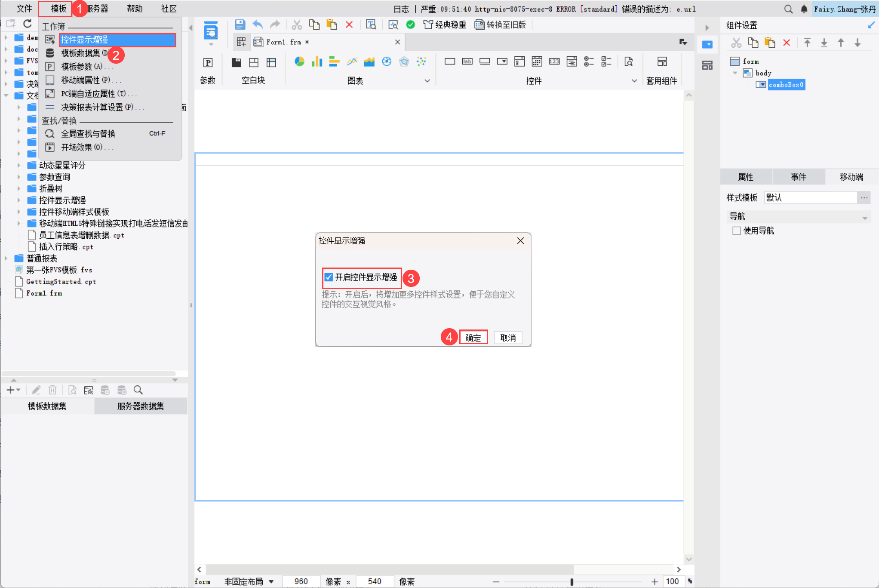The image size is (879, 588).
Task: Click the pie chart icon
Action: point(299,62)
